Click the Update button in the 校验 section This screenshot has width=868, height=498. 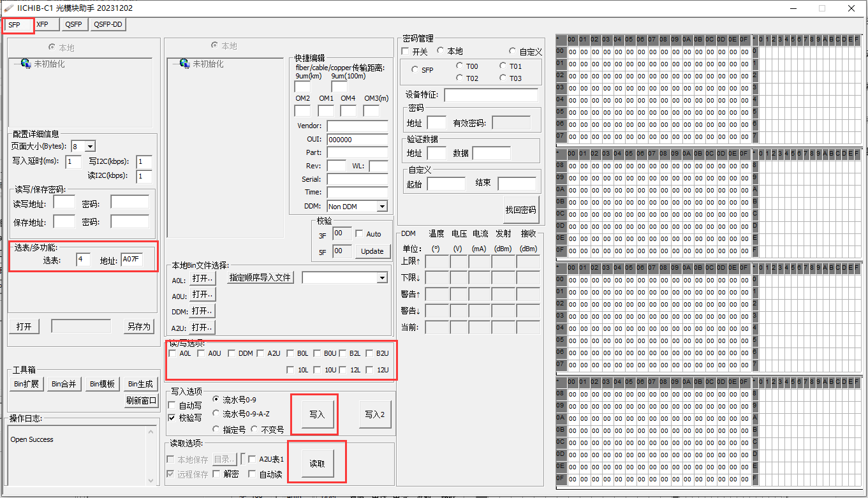pyautogui.click(x=372, y=251)
